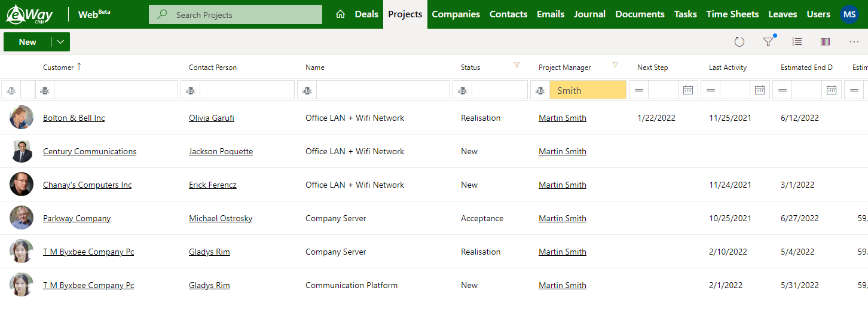Screen dimensions: 868x312
Task: Open the Tasks tab
Action: pyautogui.click(x=686, y=14)
